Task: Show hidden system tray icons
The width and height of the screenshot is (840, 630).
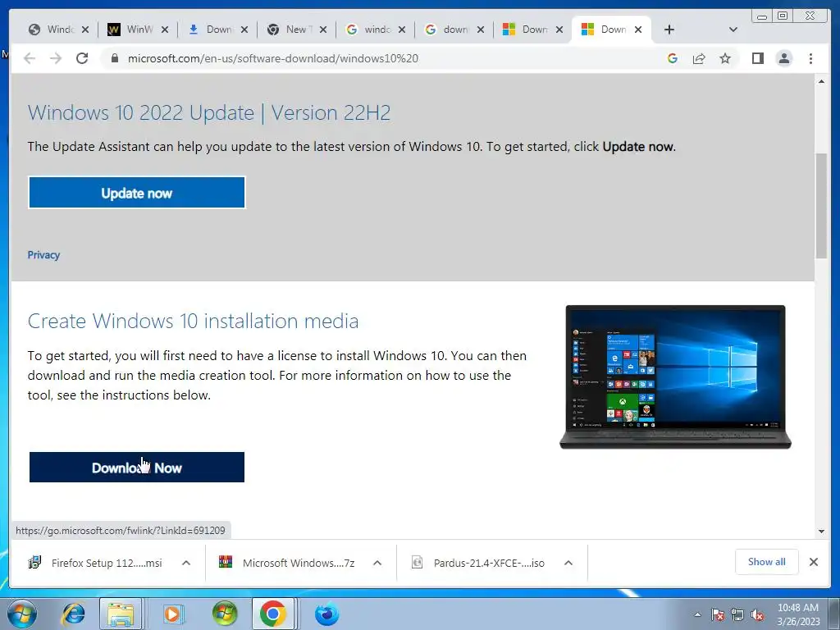Action: [697, 614]
